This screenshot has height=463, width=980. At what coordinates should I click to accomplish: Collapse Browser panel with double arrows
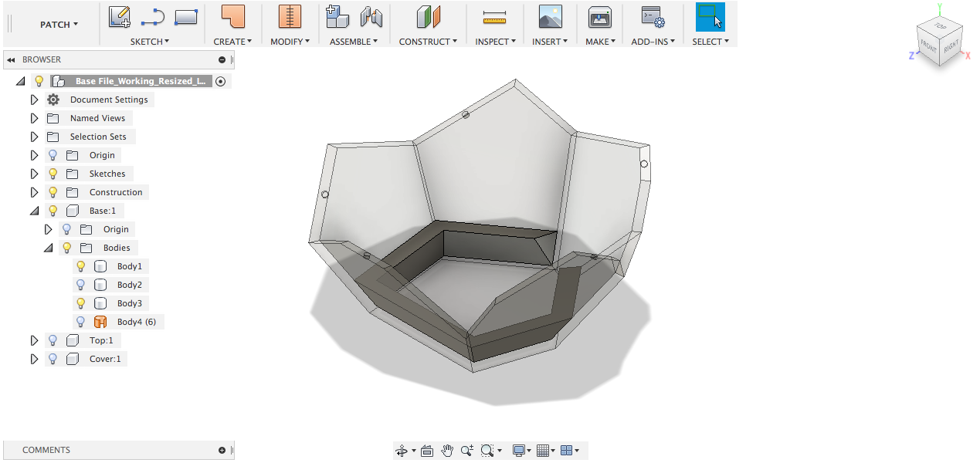click(12, 59)
